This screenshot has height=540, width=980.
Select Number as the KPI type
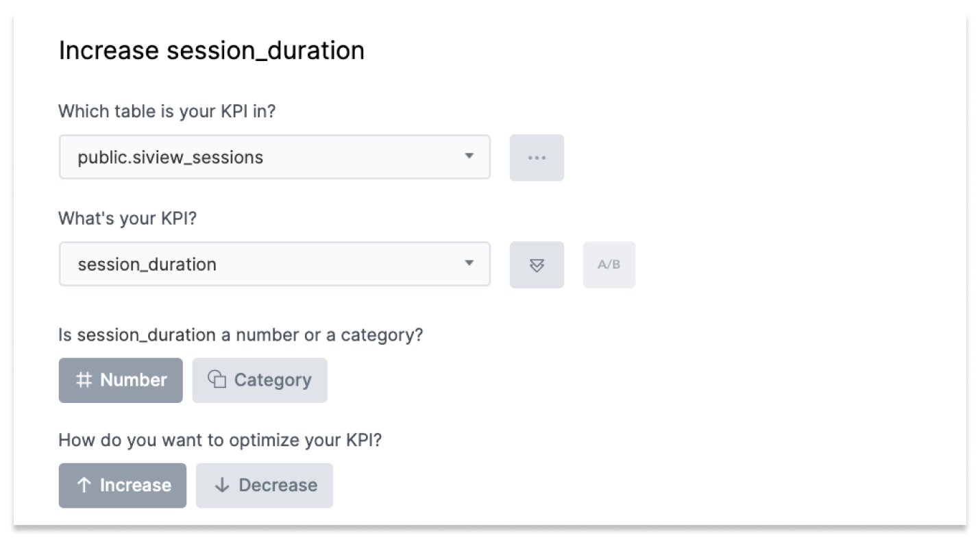(x=121, y=380)
